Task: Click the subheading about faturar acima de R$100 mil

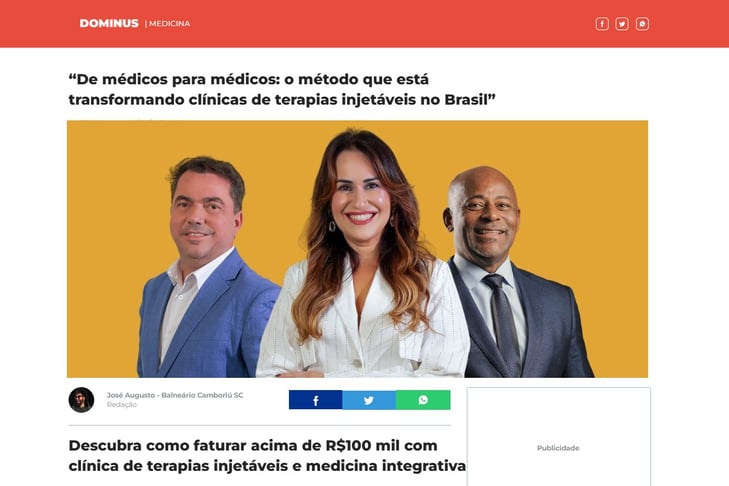Action: tap(267, 455)
